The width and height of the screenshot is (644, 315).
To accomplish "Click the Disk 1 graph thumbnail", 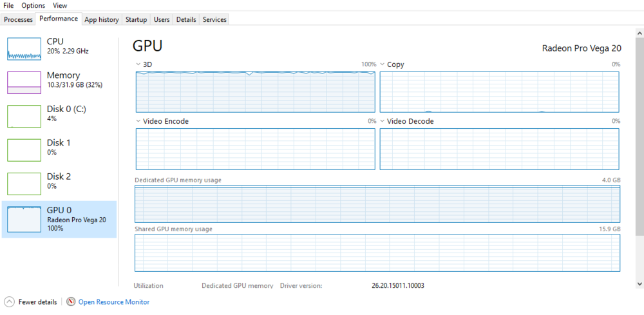I will point(24,149).
